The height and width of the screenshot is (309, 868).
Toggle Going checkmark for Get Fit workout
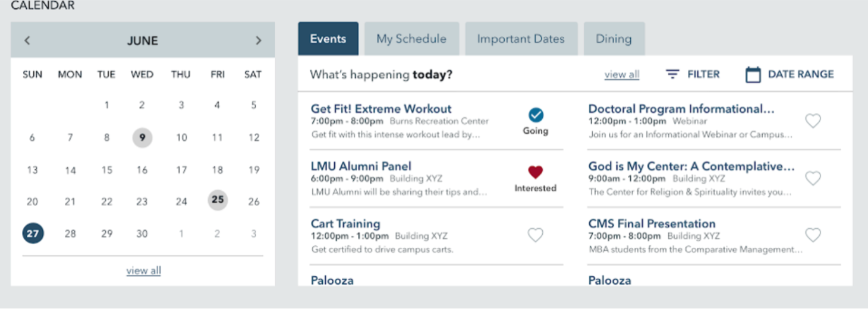pyautogui.click(x=536, y=115)
